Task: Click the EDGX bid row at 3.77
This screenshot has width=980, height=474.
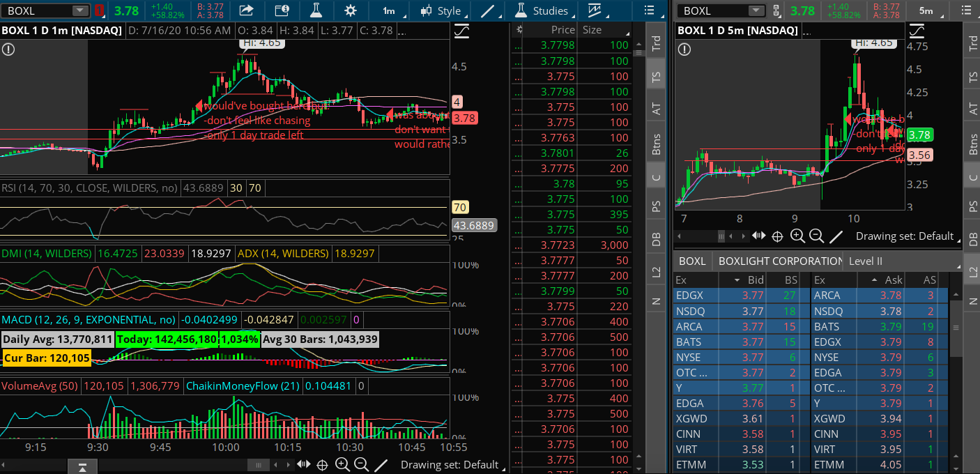Action: (x=741, y=296)
